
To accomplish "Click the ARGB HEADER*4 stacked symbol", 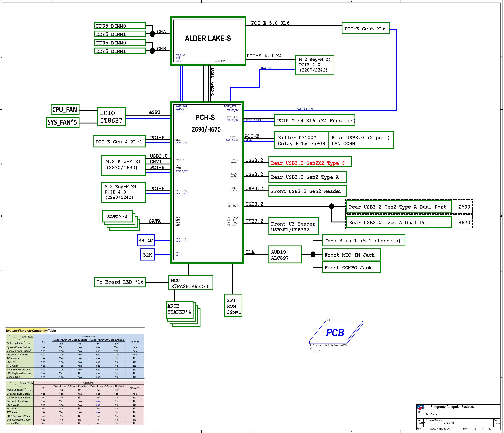I will (x=179, y=309).
